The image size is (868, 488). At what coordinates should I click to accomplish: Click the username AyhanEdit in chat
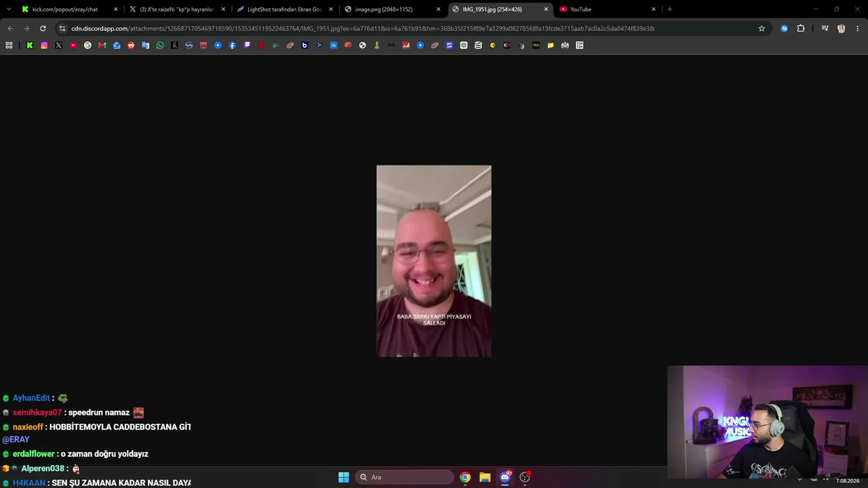[31, 399]
